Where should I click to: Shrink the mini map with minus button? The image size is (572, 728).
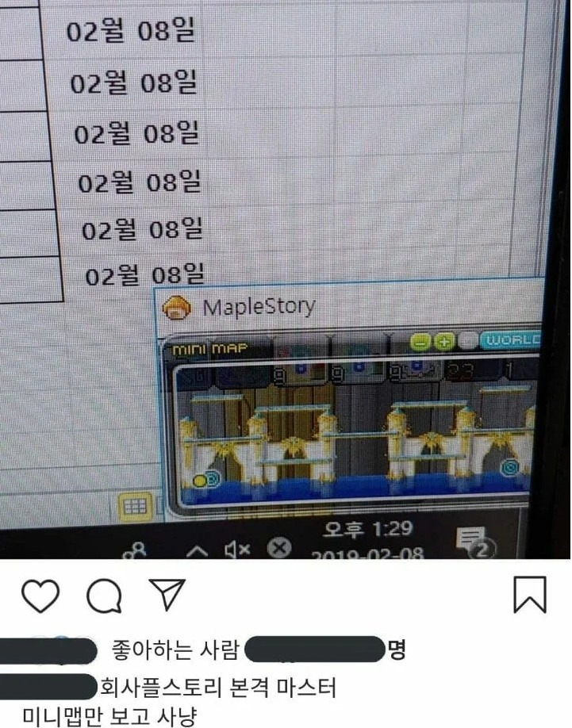point(420,343)
